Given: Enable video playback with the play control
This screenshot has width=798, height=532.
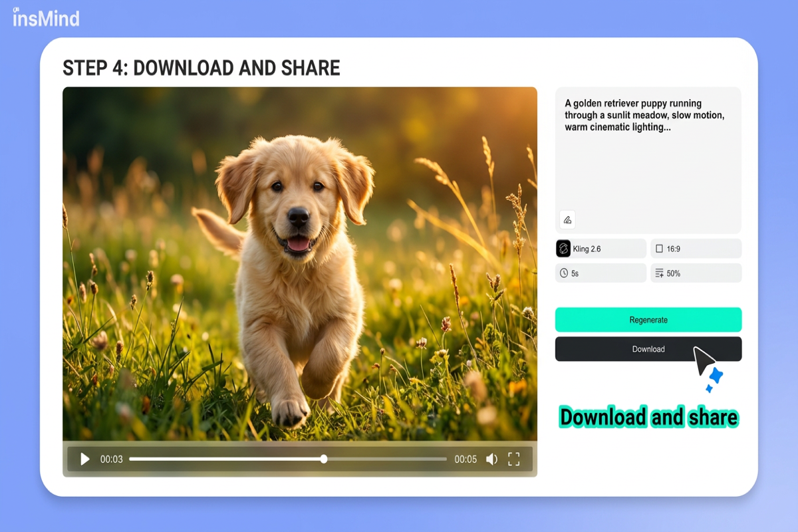Looking at the screenshot, I should (x=84, y=459).
